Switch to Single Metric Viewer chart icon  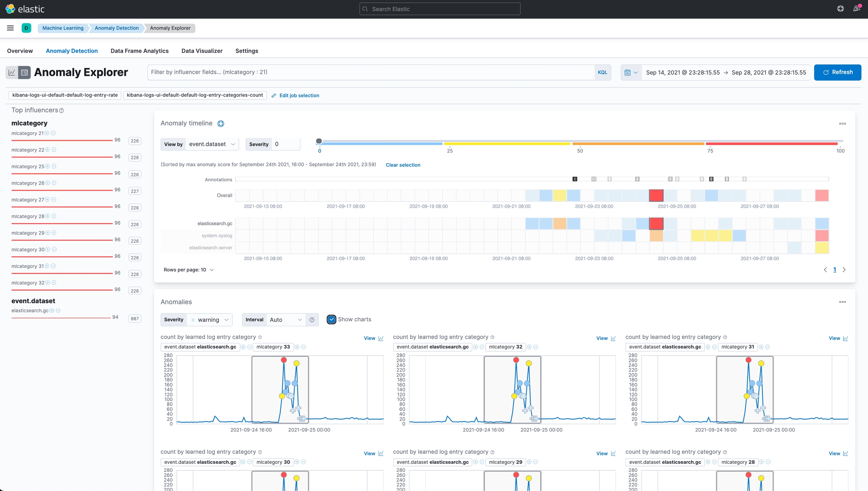click(12, 72)
